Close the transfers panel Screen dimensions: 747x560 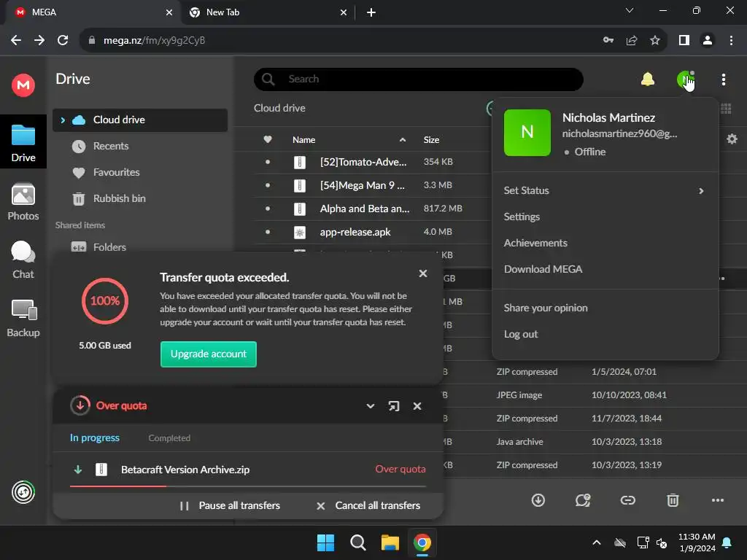click(x=417, y=406)
